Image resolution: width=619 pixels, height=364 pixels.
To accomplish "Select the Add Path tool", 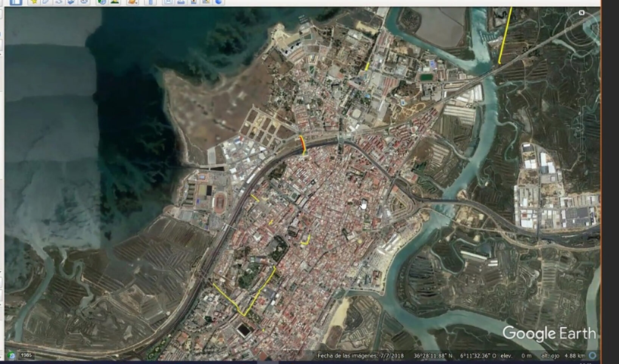I will [x=59, y=2].
